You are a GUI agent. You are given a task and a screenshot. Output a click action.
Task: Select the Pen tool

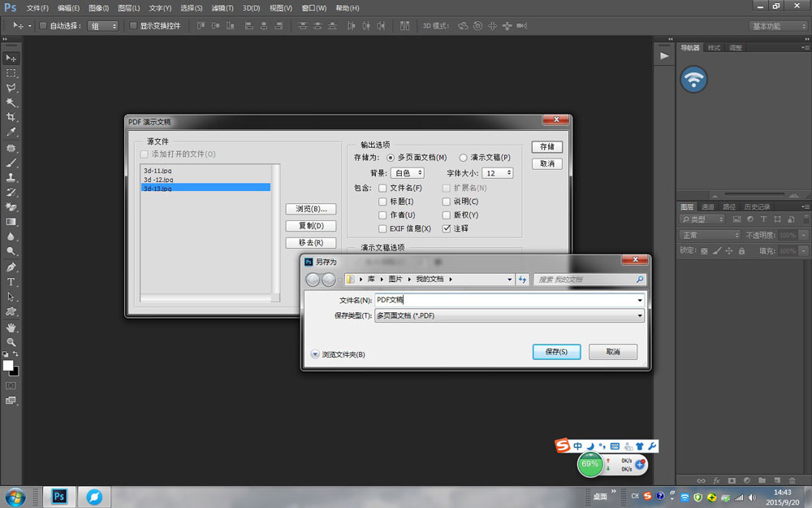click(x=11, y=267)
